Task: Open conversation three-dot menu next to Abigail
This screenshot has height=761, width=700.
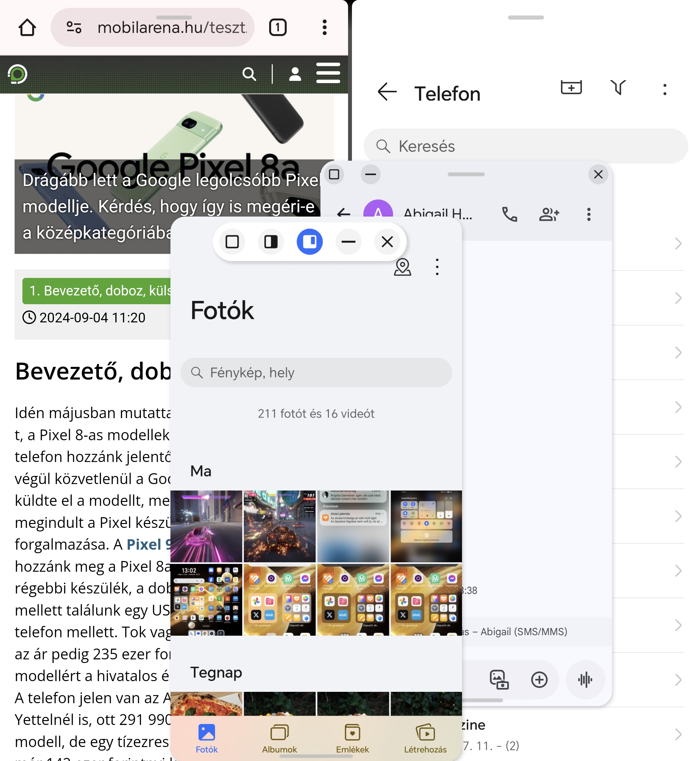Action: click(589, 214)
